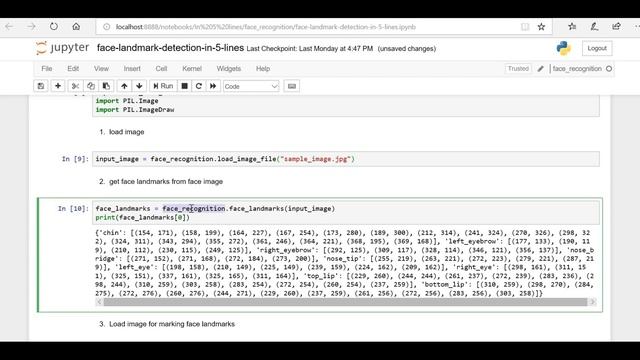
Task: Click 'Load image for marking face landmarks' text
Action: tap(172, 324)
